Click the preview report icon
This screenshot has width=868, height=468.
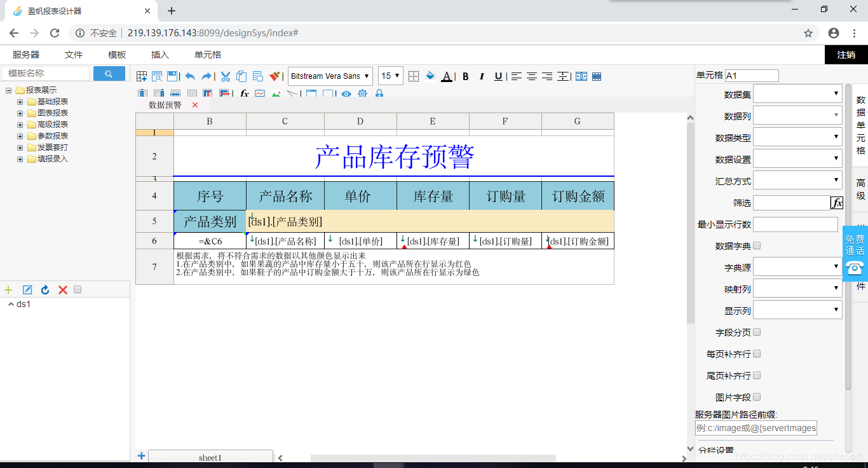pyautogui.click(x=157, y=76)
